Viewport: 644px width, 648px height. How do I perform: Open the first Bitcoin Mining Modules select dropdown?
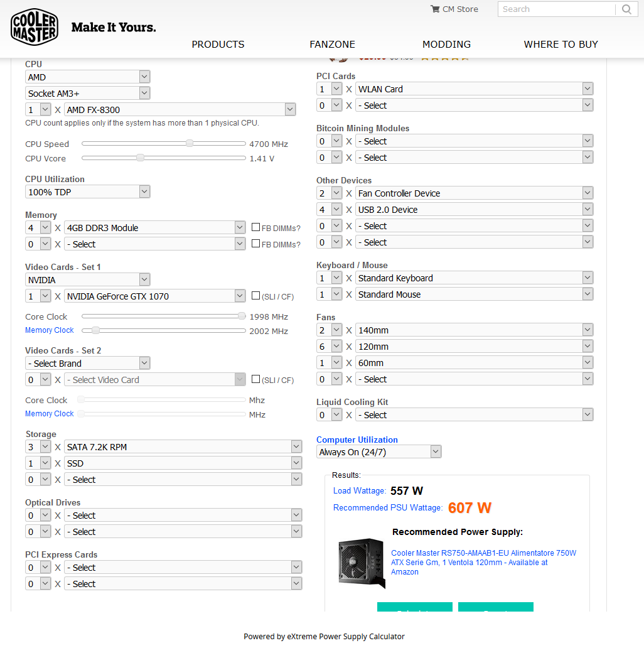[475, 141]
